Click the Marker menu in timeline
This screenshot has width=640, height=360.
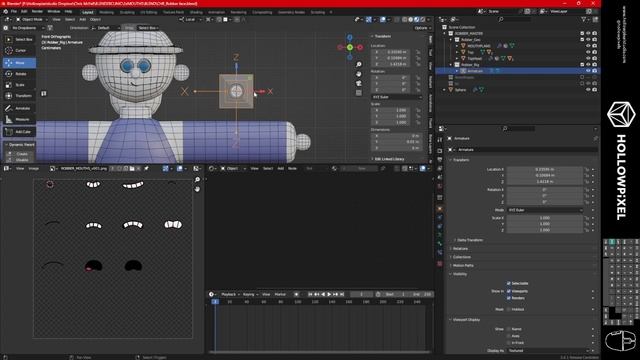280,294
